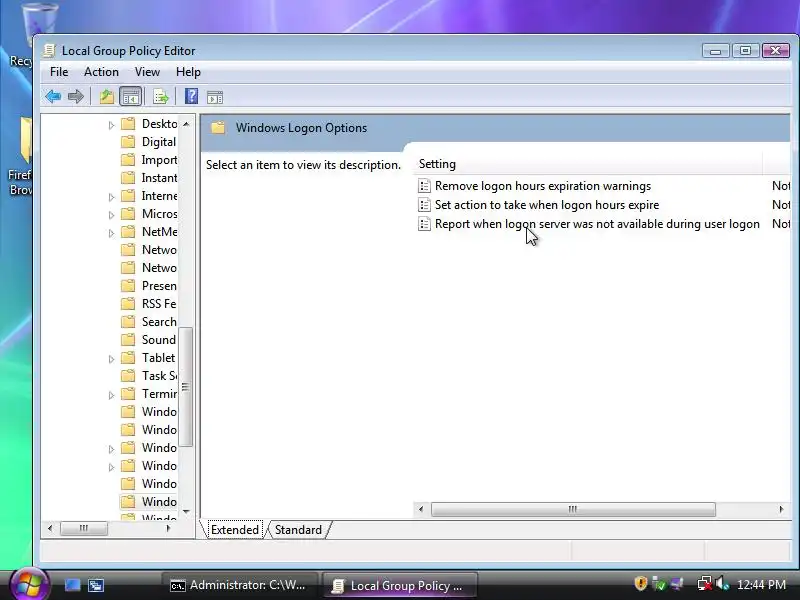Image resolution: width=800 pixels, height=600 pixels.
Task: Click the Up one level folder icon
Action: pos(106,96)
